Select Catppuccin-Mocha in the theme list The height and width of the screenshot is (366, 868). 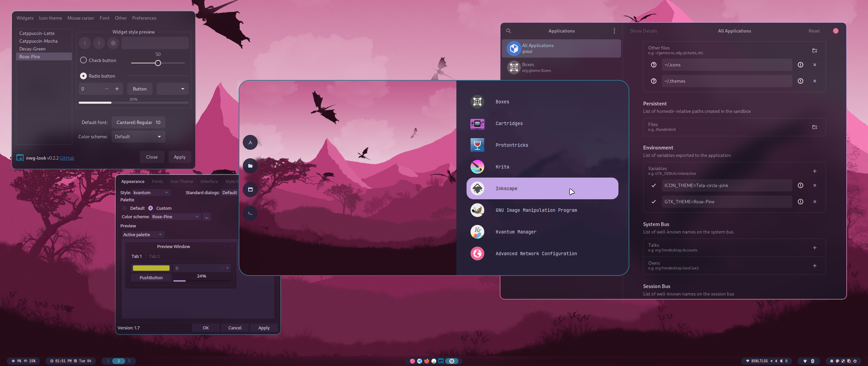pyautogui.click(x=38, y=41)
